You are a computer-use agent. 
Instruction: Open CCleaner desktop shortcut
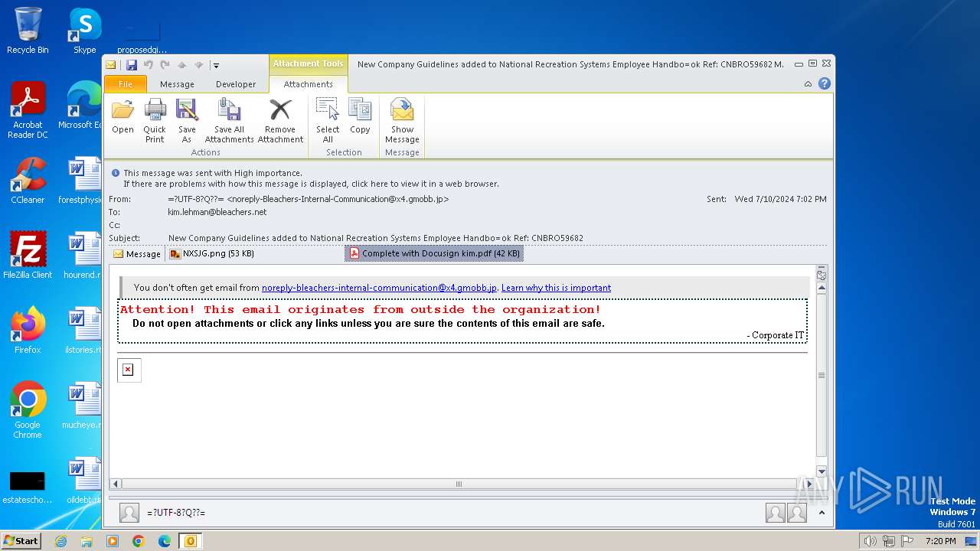[x=28, y=181]
